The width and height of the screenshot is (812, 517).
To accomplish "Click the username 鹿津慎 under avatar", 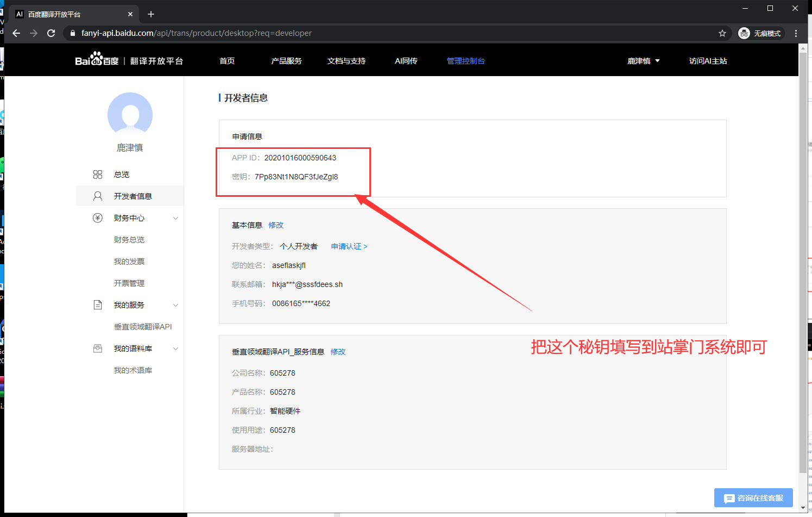I will coord(130,148).
